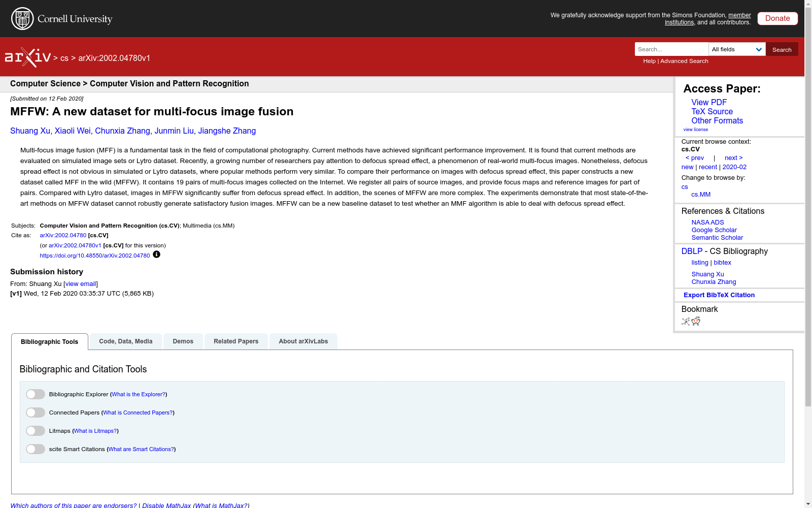Screen dimensions: 812x508
Task: Open What is Litmaps? link
Action: point(95,431)
